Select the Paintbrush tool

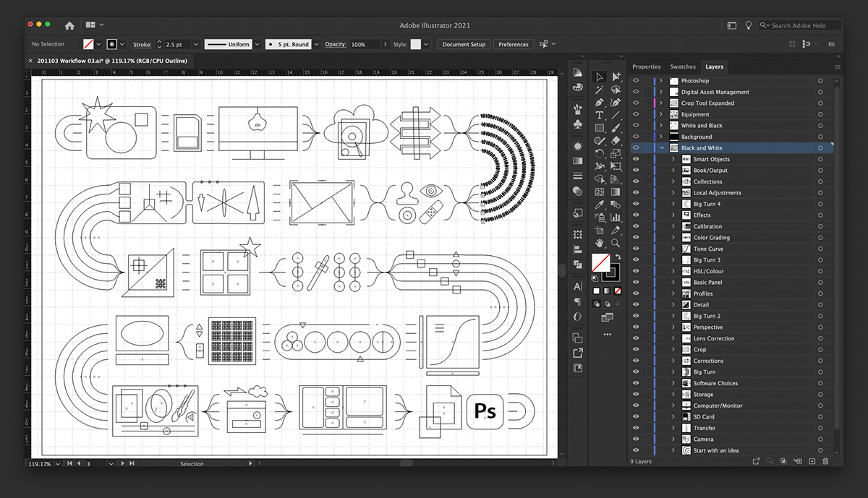tap(616, 128)
